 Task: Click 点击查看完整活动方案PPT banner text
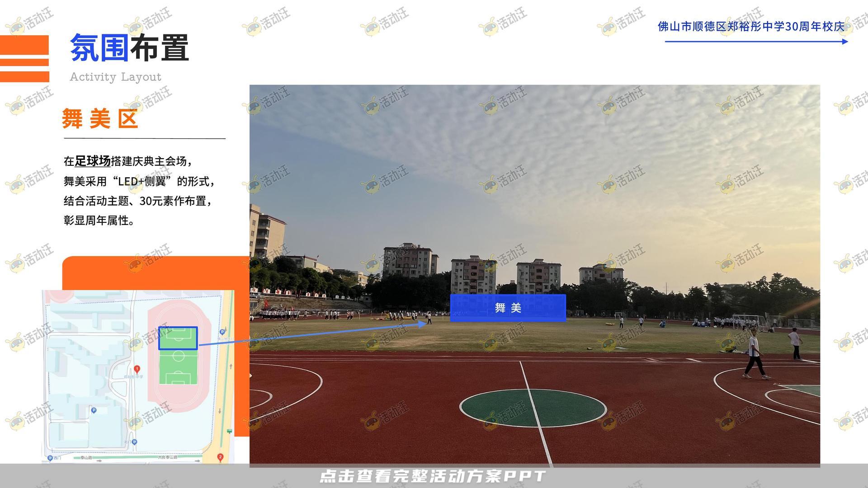click(433, 476)
